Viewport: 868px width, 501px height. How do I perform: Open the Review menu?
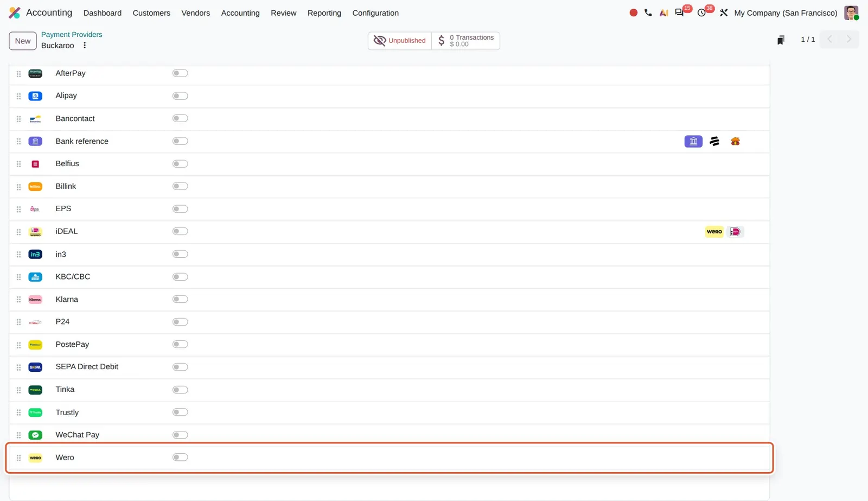[284, 13]
